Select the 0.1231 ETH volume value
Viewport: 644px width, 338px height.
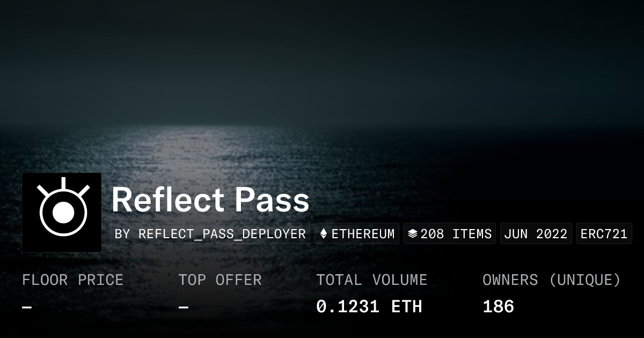point(369,307)
